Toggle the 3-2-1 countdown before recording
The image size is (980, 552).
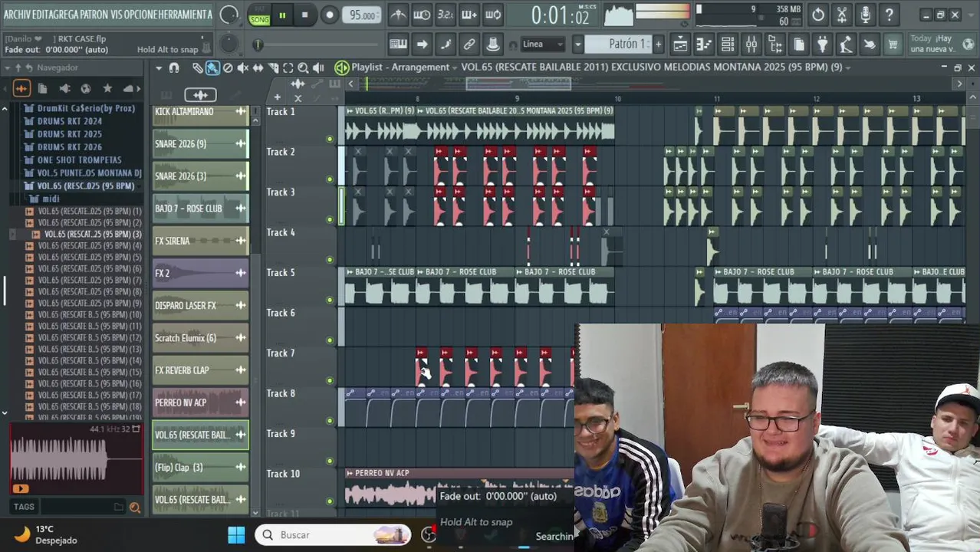tap(446, 15)
